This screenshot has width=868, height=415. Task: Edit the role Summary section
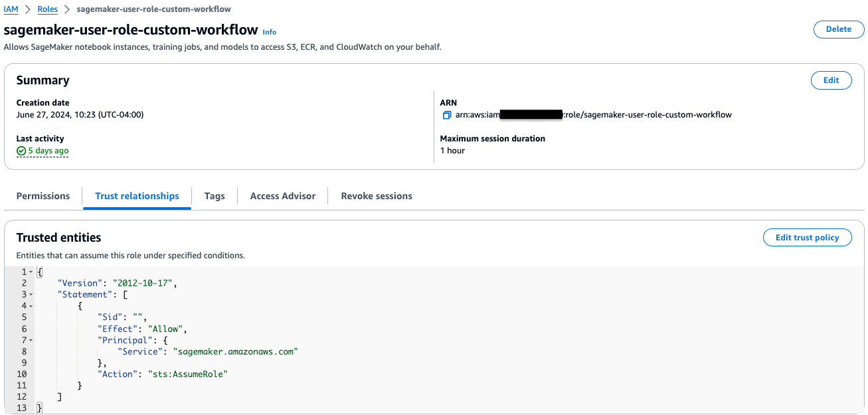(x=831, y=80)
